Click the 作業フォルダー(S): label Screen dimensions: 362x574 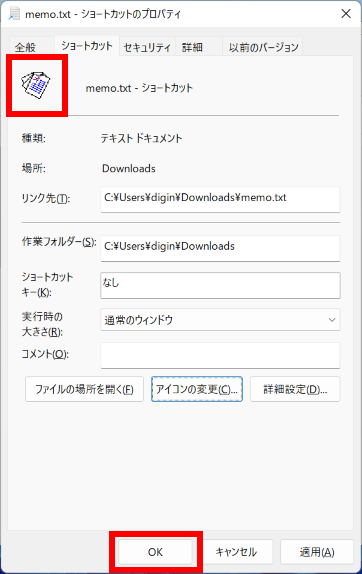[59, 242]
